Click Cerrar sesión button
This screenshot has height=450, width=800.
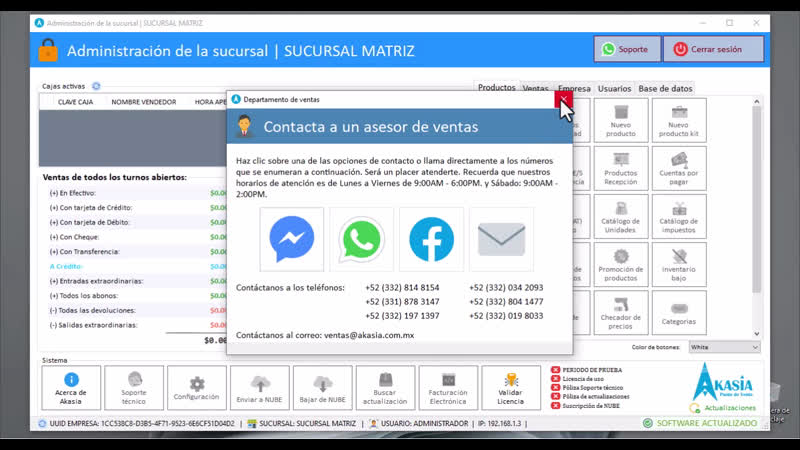coord(713,49)
